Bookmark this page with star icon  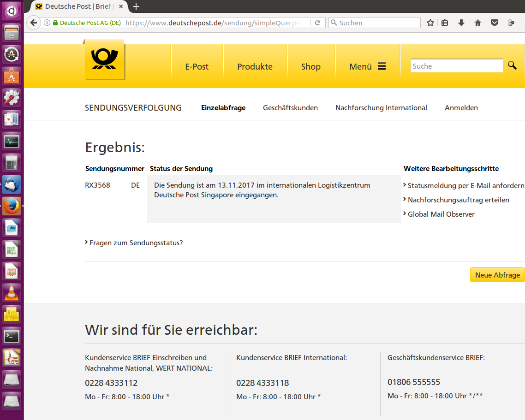pos(430,23)
